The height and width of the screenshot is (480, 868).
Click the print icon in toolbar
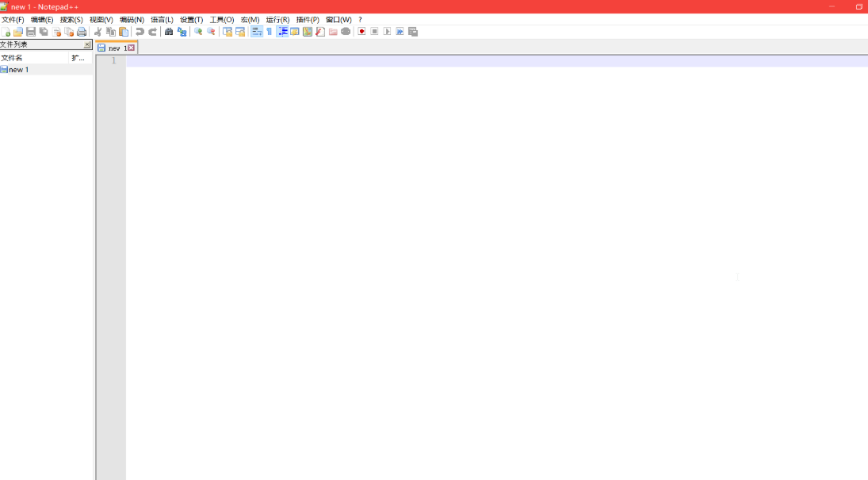coord(82,32)
